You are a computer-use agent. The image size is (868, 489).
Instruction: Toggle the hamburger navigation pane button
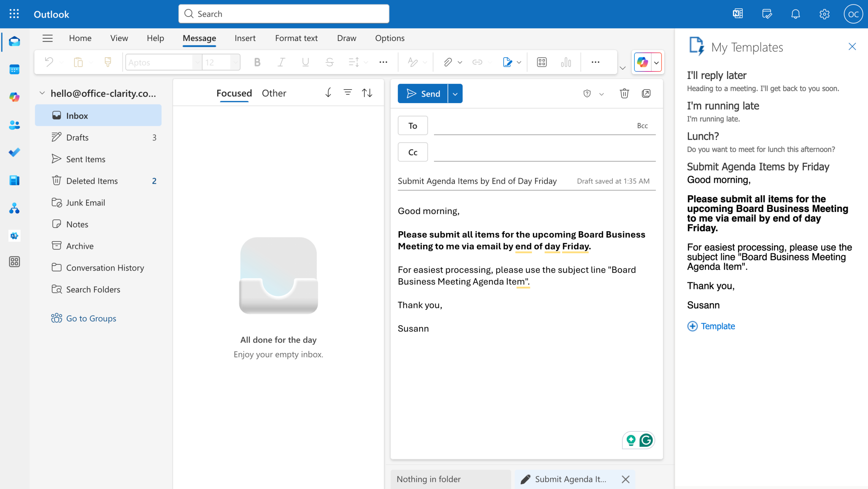point(47,38)
